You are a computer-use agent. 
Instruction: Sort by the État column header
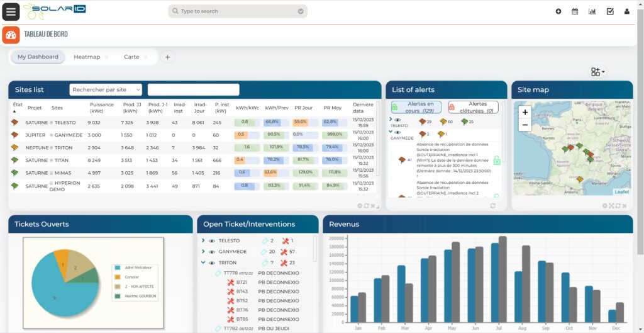pyautogui.click(x=17, y=107)
